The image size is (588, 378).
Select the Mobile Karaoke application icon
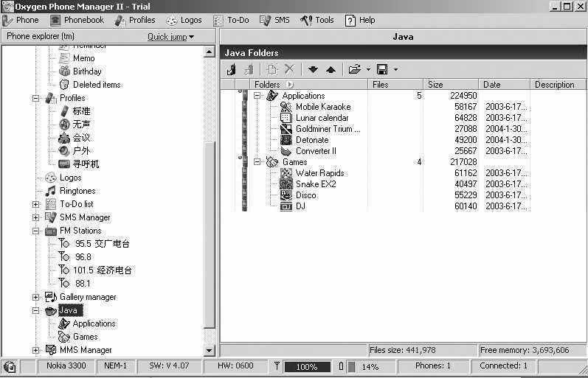(286, 107)
